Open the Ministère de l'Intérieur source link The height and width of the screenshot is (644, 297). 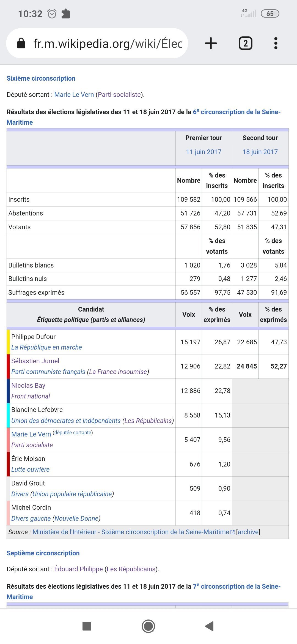(131, 532)
